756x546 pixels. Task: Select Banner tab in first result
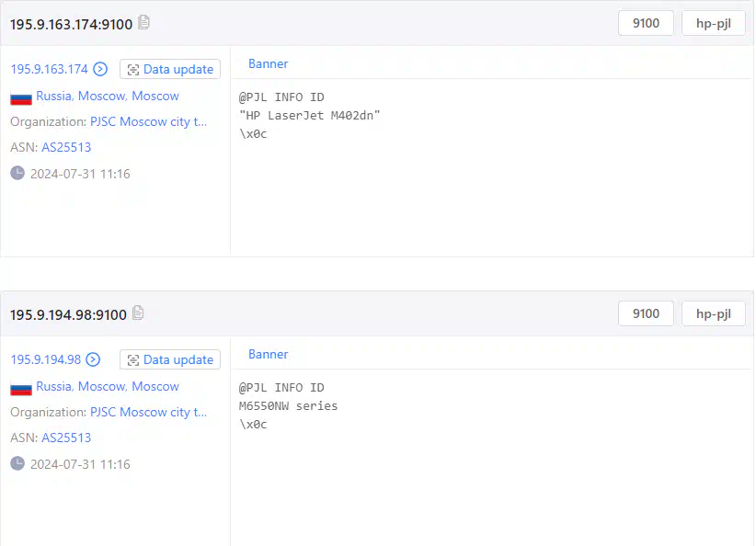coord(268,63)
